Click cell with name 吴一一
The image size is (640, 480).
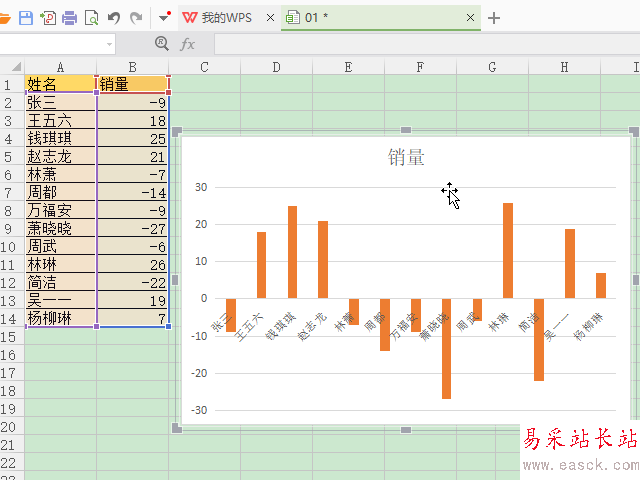click(x=60, y=300)
